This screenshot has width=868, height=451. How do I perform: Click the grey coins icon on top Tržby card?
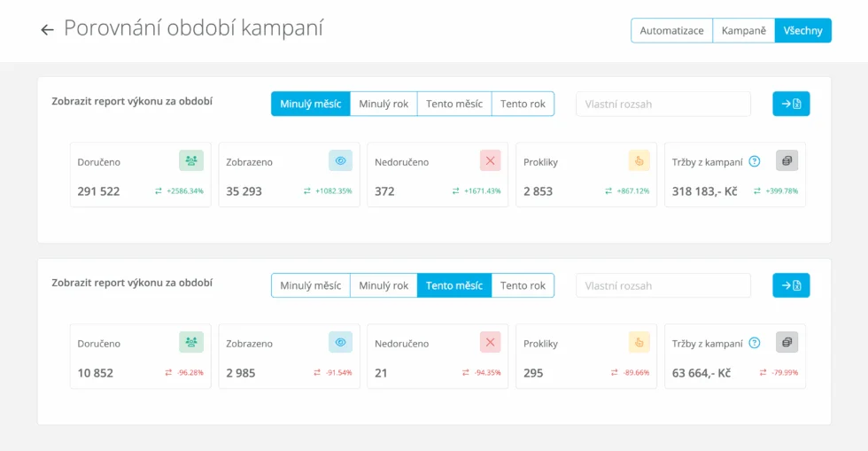click(x=787, y=160)
